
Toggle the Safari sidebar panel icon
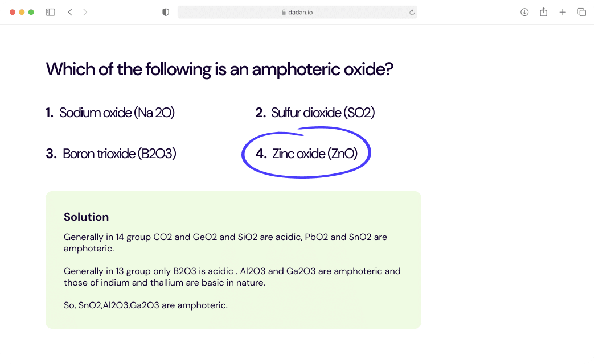(50, 12)
